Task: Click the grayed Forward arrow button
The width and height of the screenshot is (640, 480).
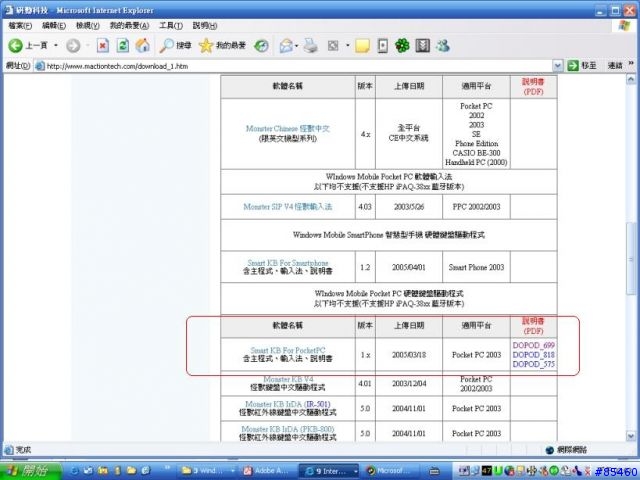Action: (73, 45)
